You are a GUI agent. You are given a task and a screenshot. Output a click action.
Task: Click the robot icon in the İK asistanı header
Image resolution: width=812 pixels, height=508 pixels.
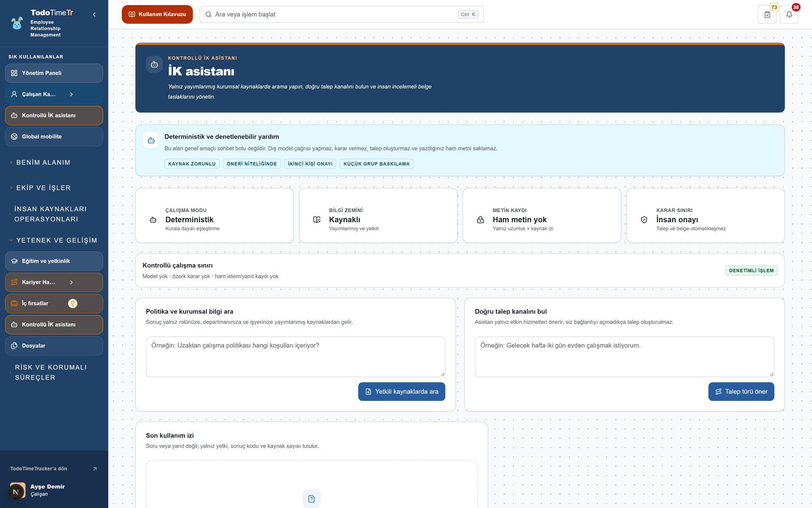coord(154,64)
